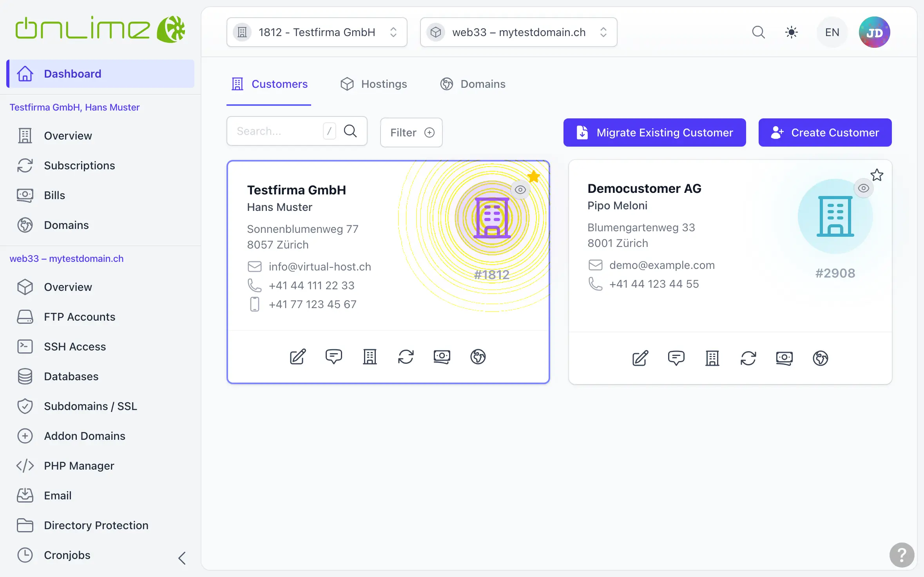Click building icon in Democustomer AG card footer
This screenshot has width=924, height=577.
[x=712, y=358]
